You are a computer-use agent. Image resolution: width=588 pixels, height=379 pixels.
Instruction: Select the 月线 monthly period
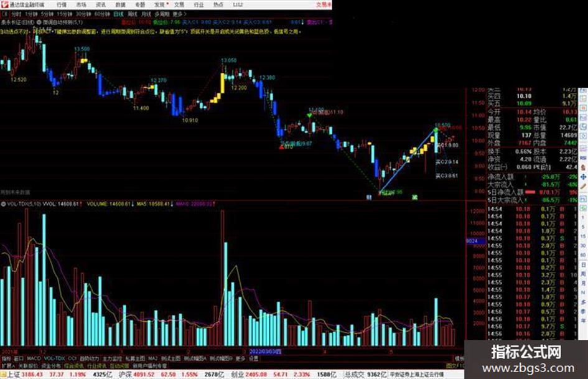pos(146,14)
